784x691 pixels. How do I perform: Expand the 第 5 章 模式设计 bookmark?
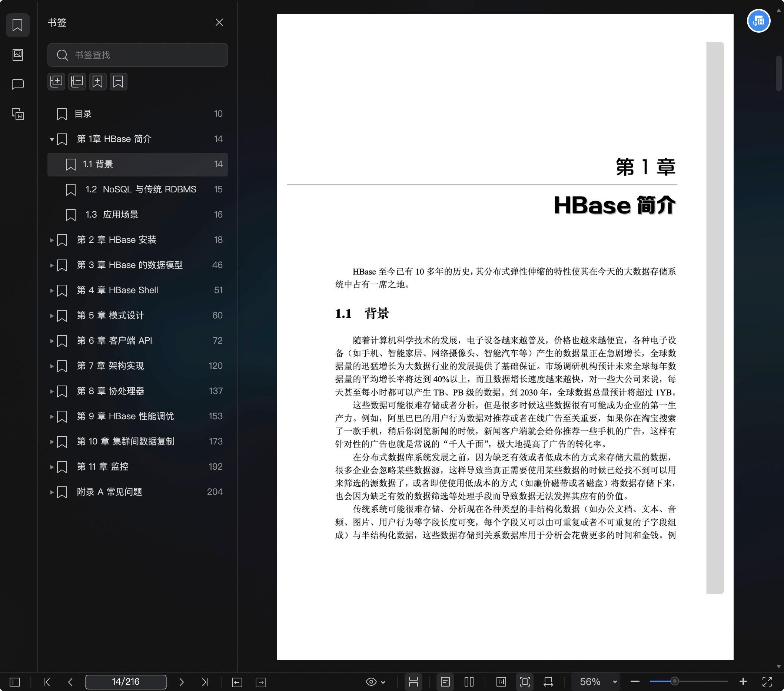pyautogui.click(x=52, y=316)
